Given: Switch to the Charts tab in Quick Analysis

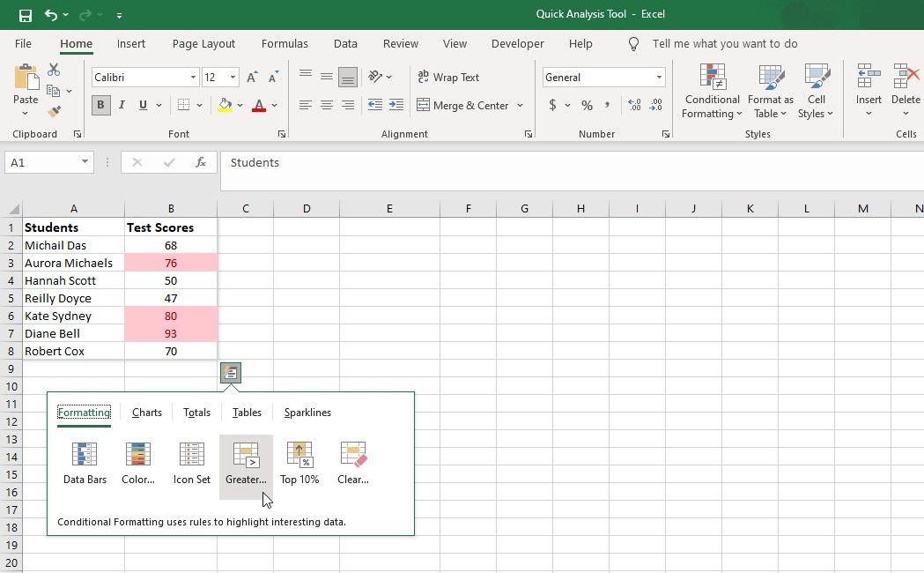Looking at the screenshot, I should point(147,413).
